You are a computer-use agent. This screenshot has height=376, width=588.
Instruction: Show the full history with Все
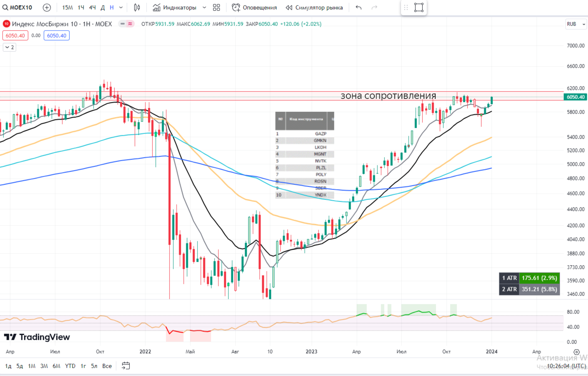point(107,366)
